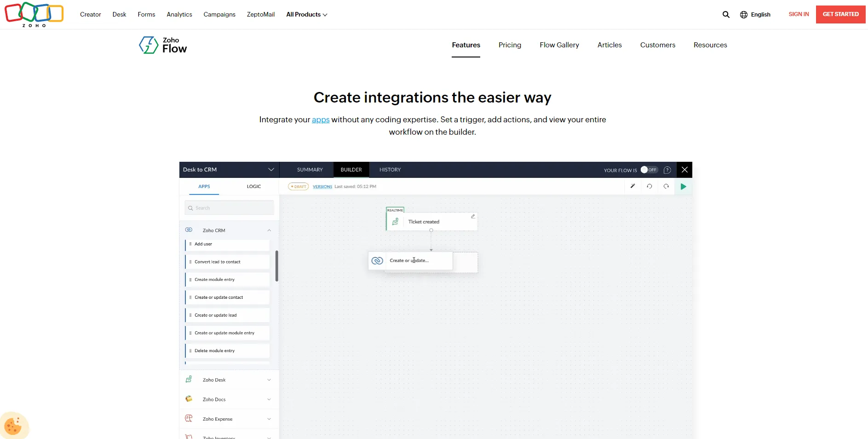
Task: Click drag handle of Convert lead to contact
Action: click(x=190, y=262)
